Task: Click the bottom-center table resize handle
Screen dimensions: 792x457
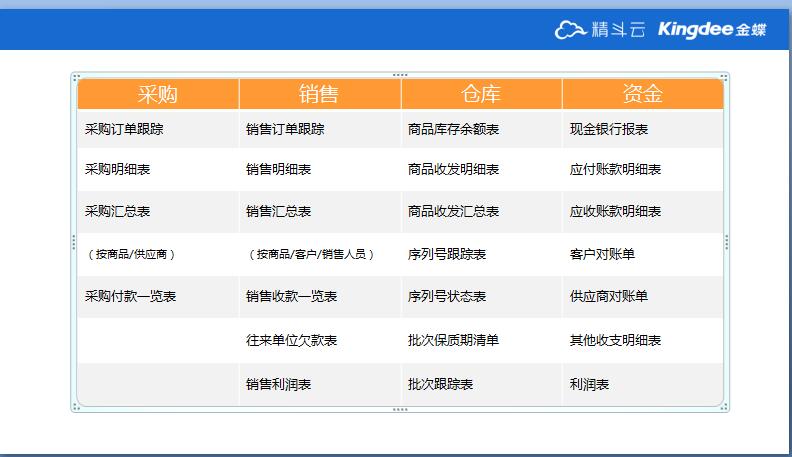Action: pyautogui.click(x=400, y=409)
